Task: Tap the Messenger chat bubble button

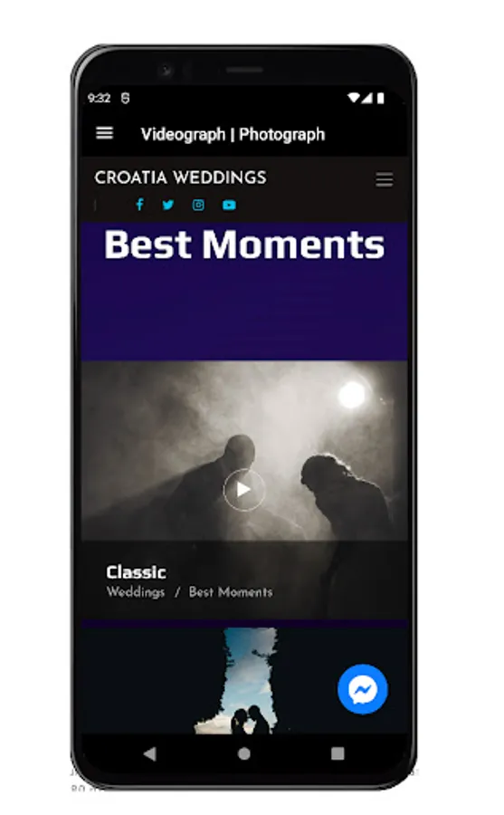Action: tap(363, 689)
